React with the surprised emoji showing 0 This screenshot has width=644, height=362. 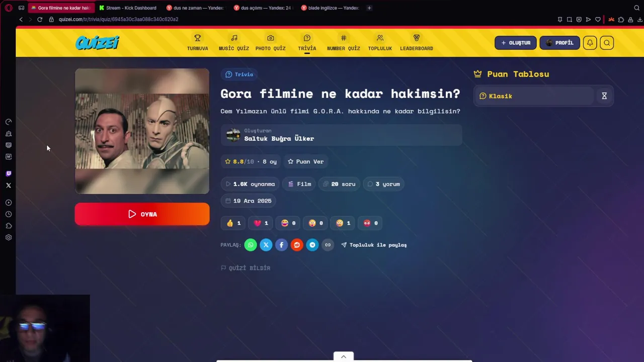pos(315,223)
